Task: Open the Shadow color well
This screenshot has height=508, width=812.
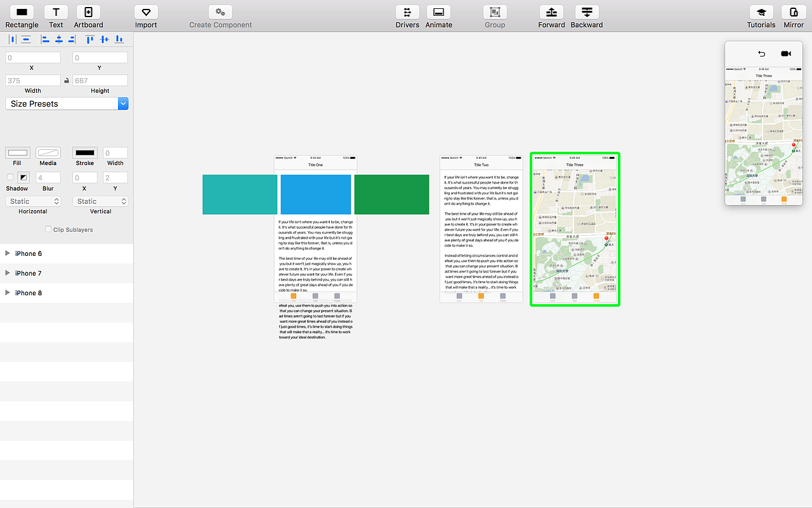Action: click(x=23, y=177)
